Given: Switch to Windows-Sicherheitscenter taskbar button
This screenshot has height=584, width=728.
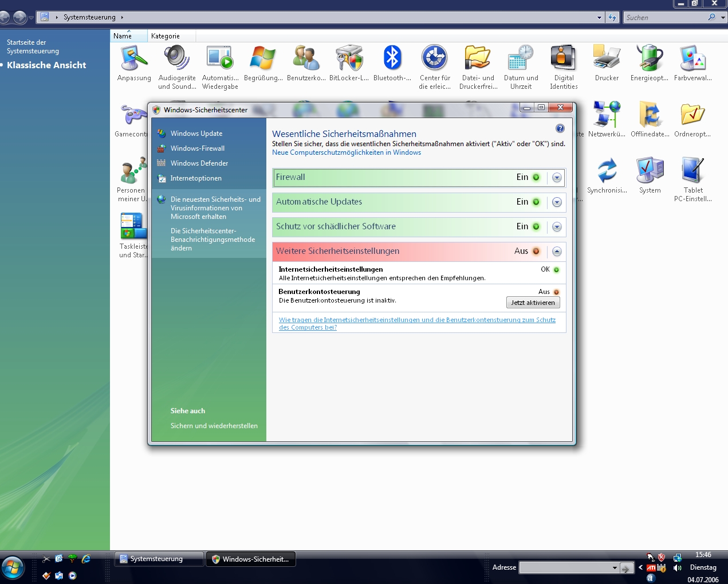Looking at the screenshot, I should click(251, 559).
